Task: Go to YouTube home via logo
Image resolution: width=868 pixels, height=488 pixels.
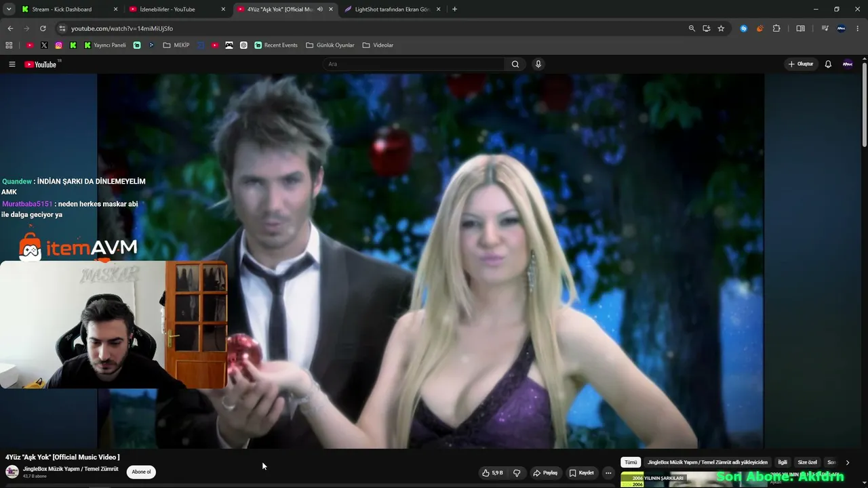Action: point(41,64)
